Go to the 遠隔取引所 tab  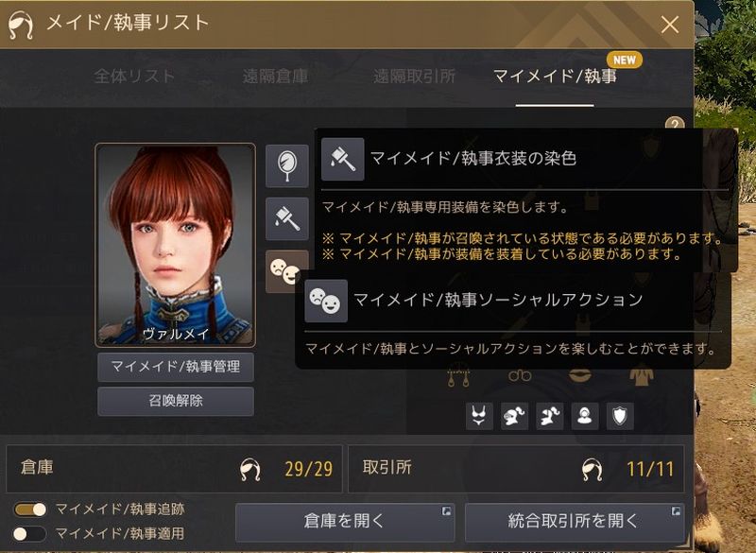coord(414,77)
